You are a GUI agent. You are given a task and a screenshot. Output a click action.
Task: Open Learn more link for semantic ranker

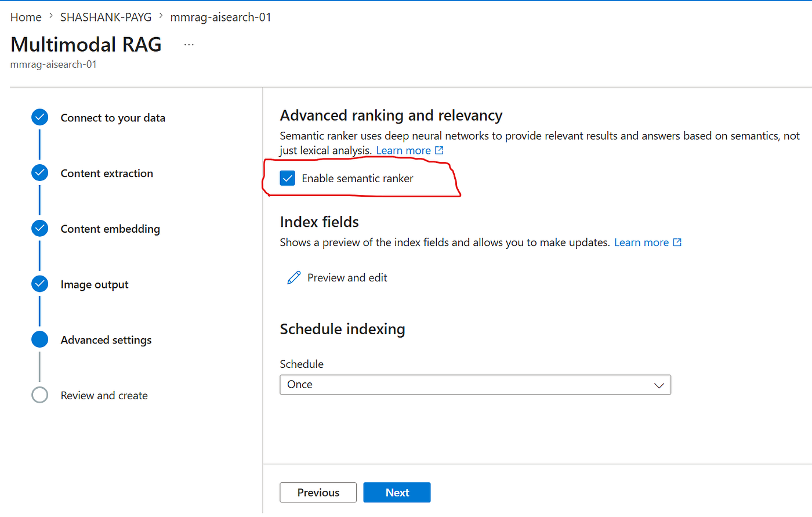click(x=404, y=151)
